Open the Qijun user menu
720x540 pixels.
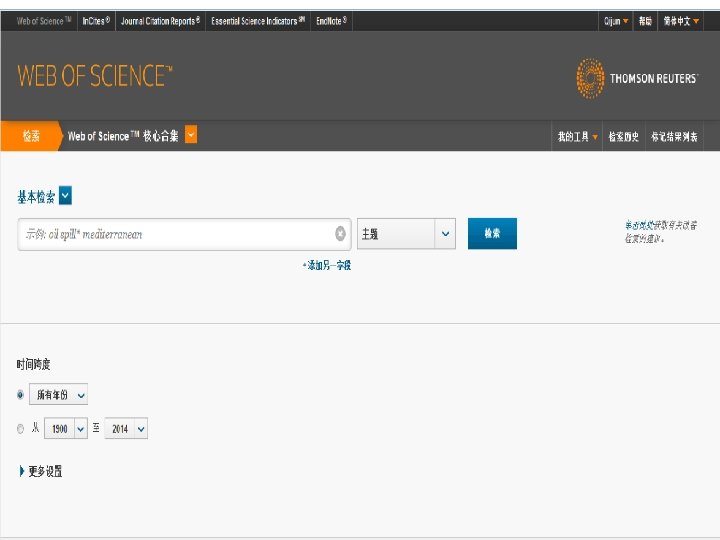coord(616,21)
